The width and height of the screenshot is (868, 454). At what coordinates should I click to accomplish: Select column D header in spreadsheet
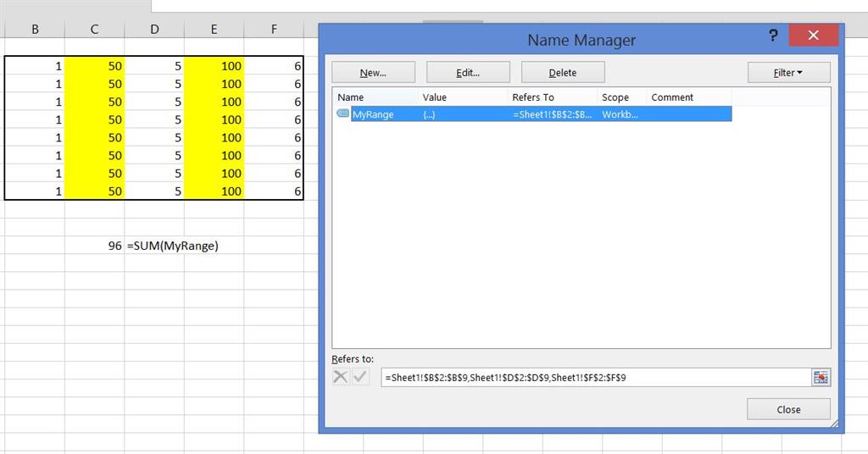[x=154, y=30]
